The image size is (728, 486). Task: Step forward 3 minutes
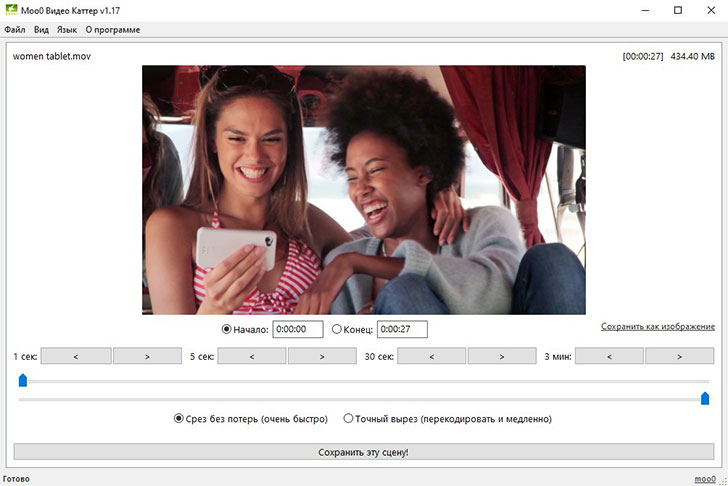pos(680,356)
